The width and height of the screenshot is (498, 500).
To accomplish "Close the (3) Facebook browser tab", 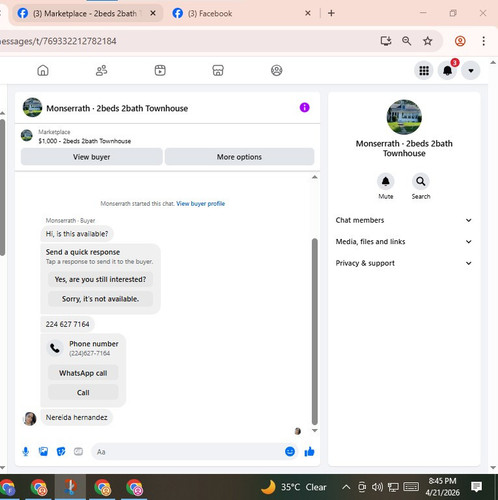I will [308, 13].
